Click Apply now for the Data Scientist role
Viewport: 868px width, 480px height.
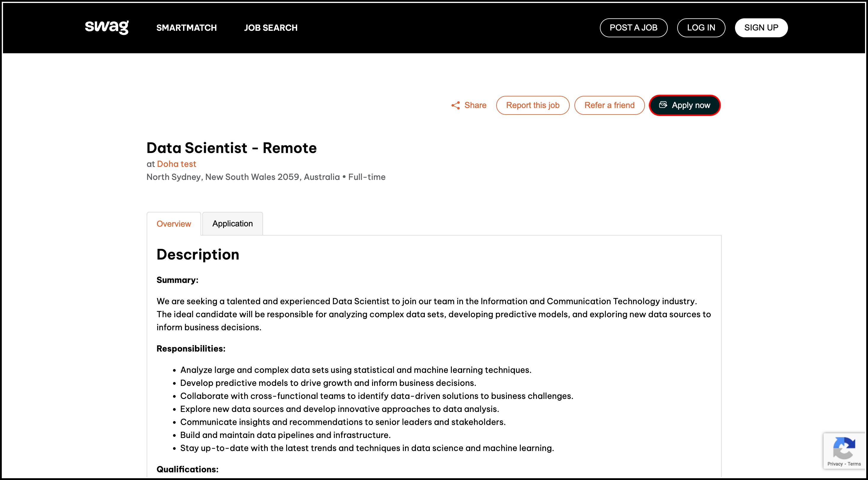(684, 105)
